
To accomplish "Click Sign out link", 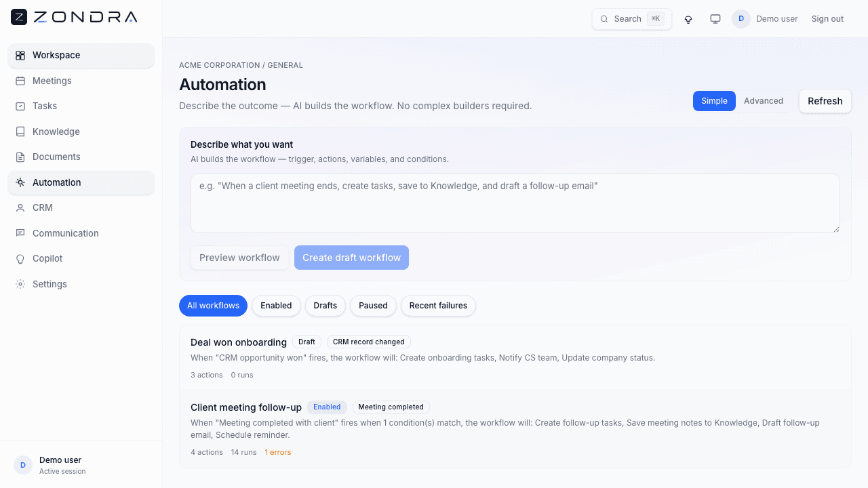I will point(827,19).
